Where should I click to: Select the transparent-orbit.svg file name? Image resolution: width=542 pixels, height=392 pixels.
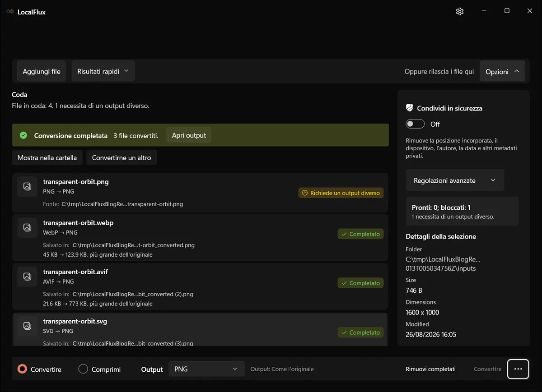click(x=75, y=321)
